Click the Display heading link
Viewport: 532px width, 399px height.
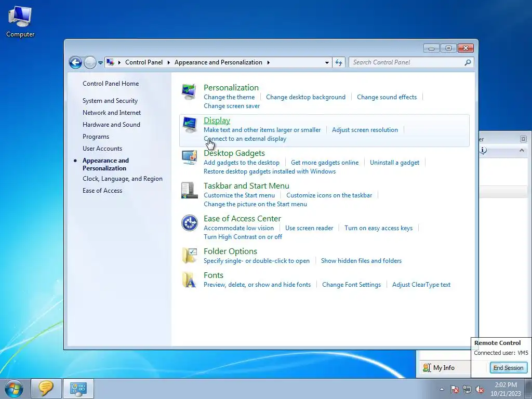pyautogui.click(x=217, y=121)
